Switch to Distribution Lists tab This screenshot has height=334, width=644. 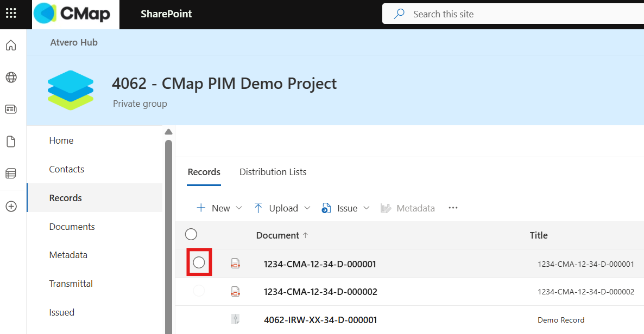coord(273,172)
